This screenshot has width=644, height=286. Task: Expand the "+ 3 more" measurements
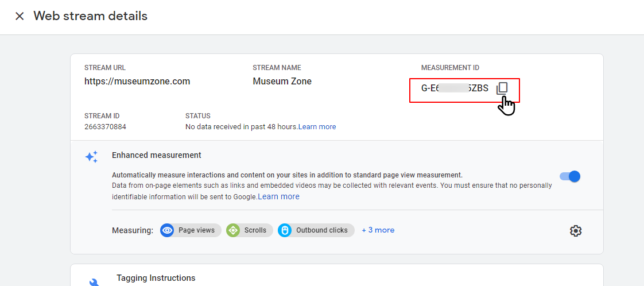coord(378,230)
